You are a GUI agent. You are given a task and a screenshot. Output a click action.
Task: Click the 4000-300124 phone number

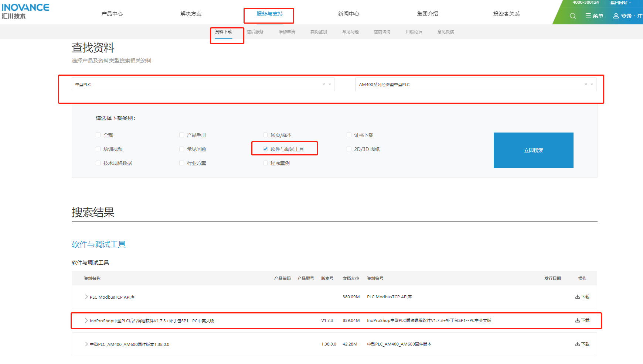tap(586, 2)
